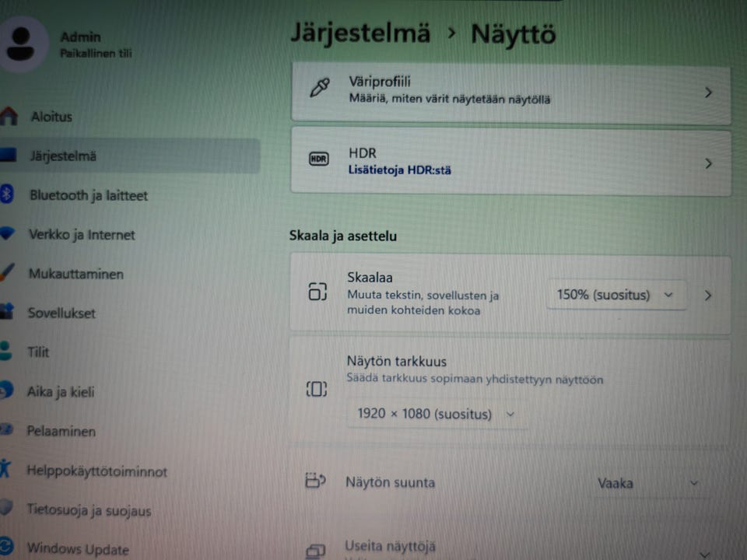
Task: Click the Useita näyttöjä monitors icon
Action: pos(315,551)
